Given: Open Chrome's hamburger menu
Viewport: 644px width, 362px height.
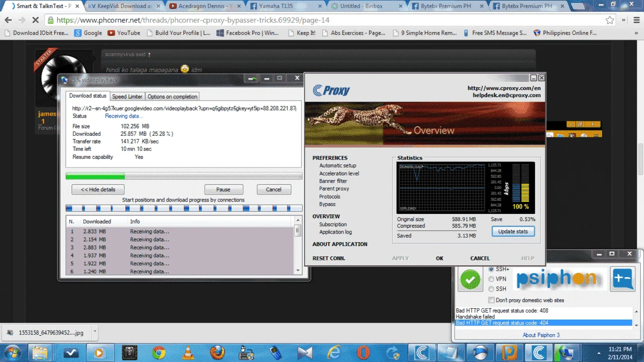Looking at the screenshot, I should pyautogui.click(x=636, y=20).
